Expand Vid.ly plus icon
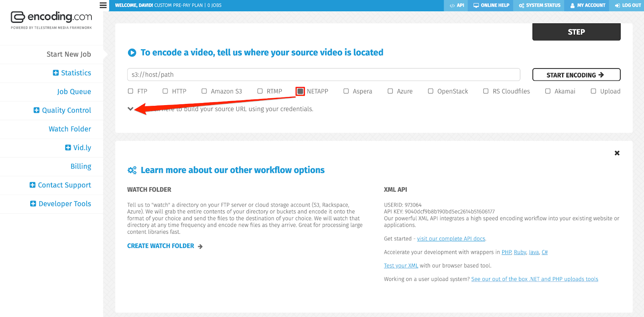644x317 pixels. click(x=68, y=148)
